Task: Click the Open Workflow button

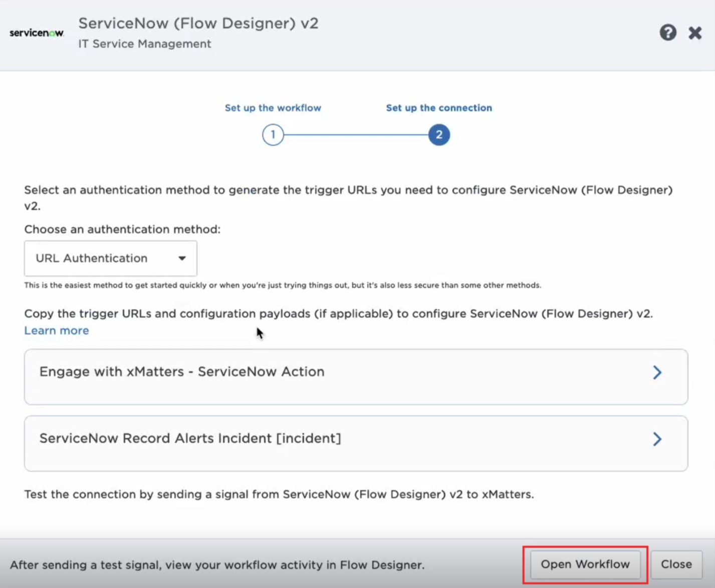Action: (585, 564)
